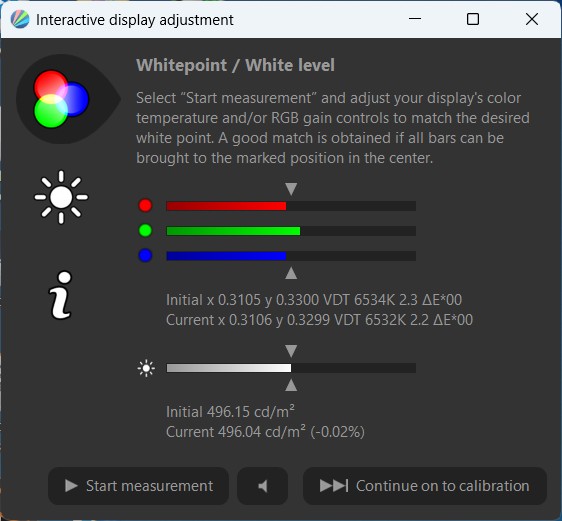
Task: Click the red gain level bar
Action: 291,206
